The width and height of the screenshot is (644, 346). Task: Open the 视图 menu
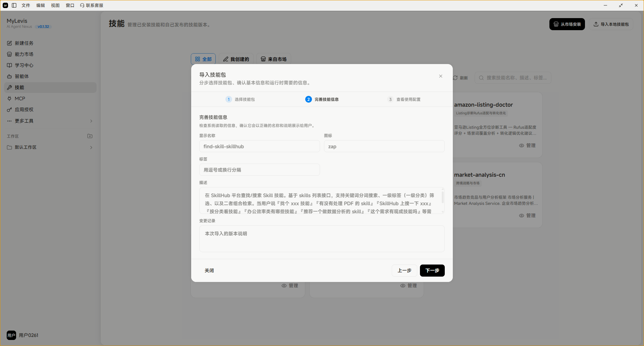point(55,5)
